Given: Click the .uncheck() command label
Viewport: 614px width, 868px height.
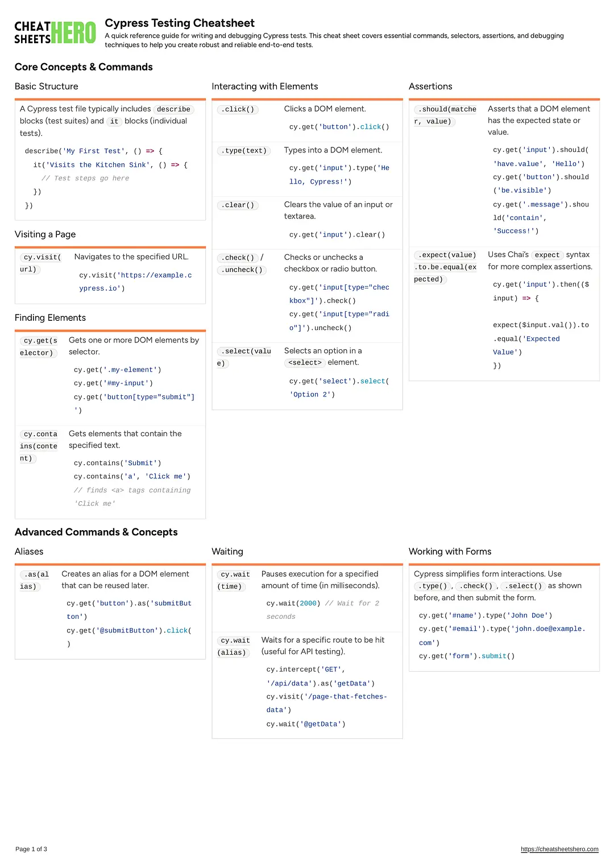Looking at the screenshot, I should [x=242, y=270].
